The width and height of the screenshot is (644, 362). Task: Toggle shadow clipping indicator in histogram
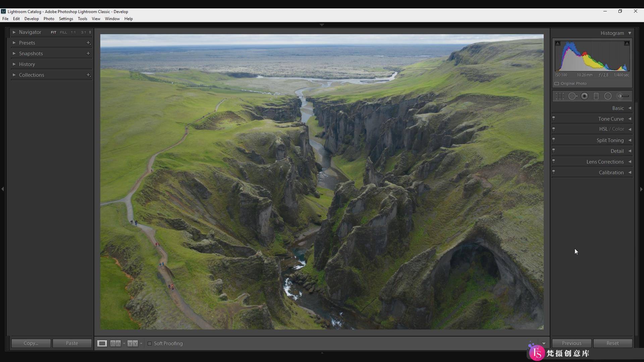558,43
